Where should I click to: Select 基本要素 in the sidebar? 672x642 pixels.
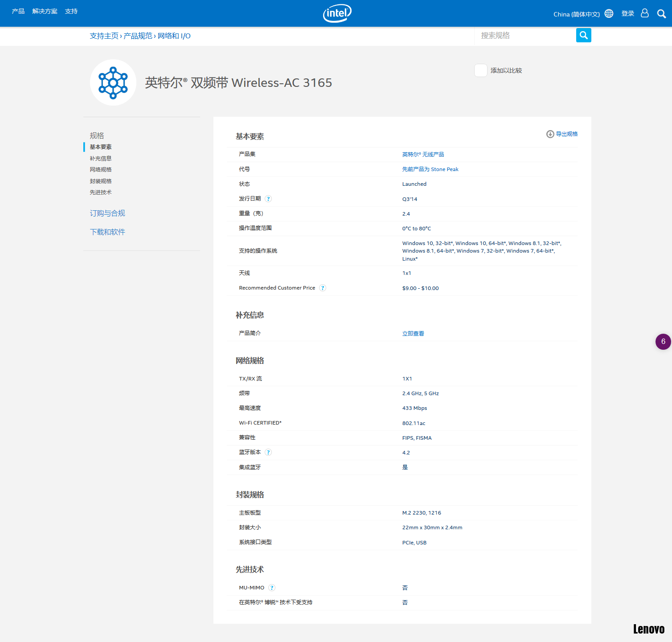[x=101, y=147]
